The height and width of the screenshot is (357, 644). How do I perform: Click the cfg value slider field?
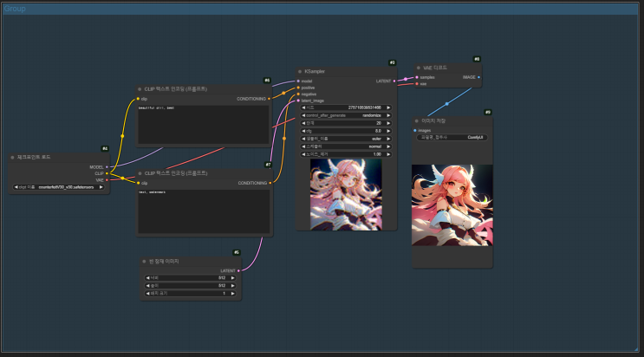[x=347, y=131]
